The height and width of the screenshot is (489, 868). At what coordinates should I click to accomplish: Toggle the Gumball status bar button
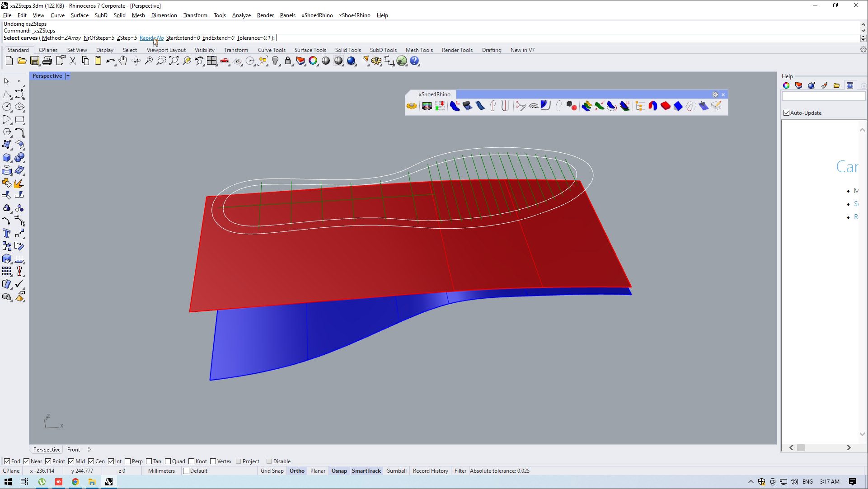[396, 471]
